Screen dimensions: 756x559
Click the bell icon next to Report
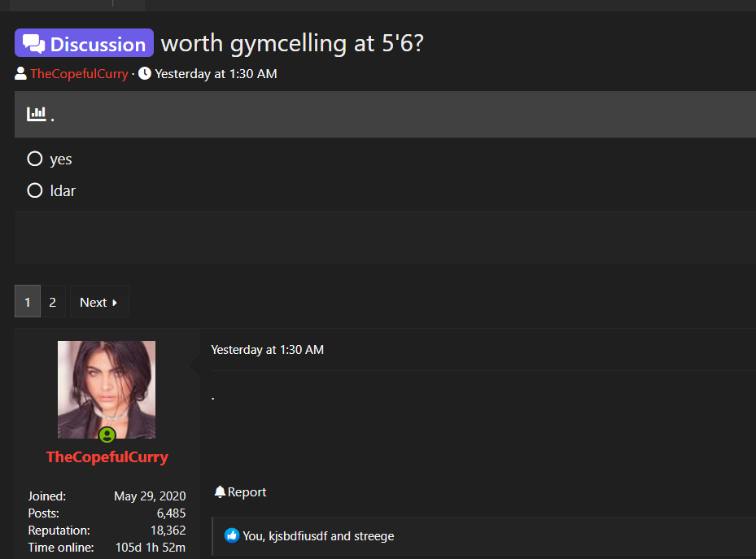coord(220,492)
